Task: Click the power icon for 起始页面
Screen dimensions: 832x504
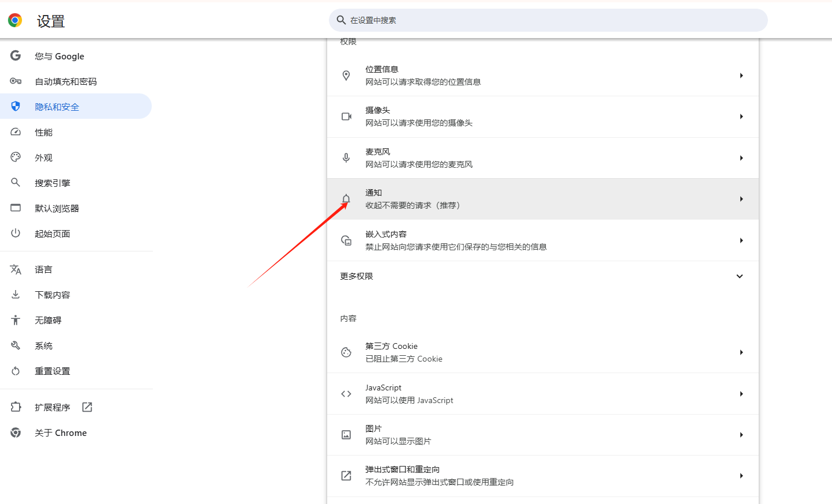Action: point(16,233)
